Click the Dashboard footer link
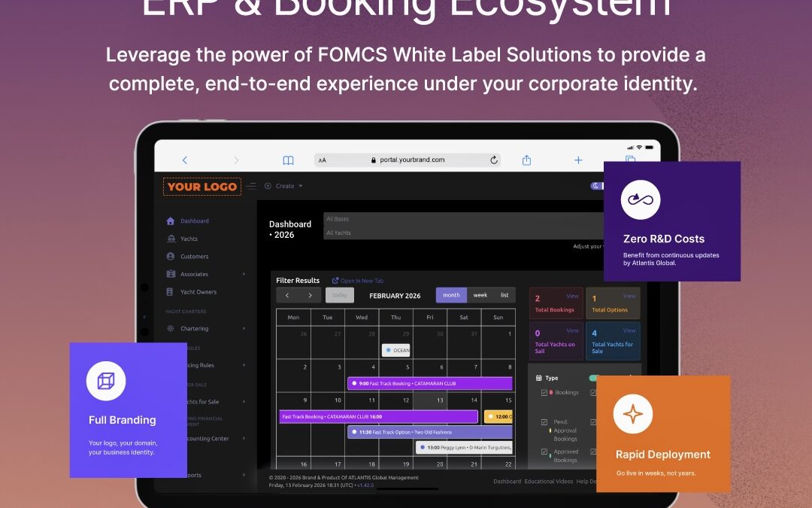Image resolution: width=812 pixels, height=508 pixels. [507, 481]
